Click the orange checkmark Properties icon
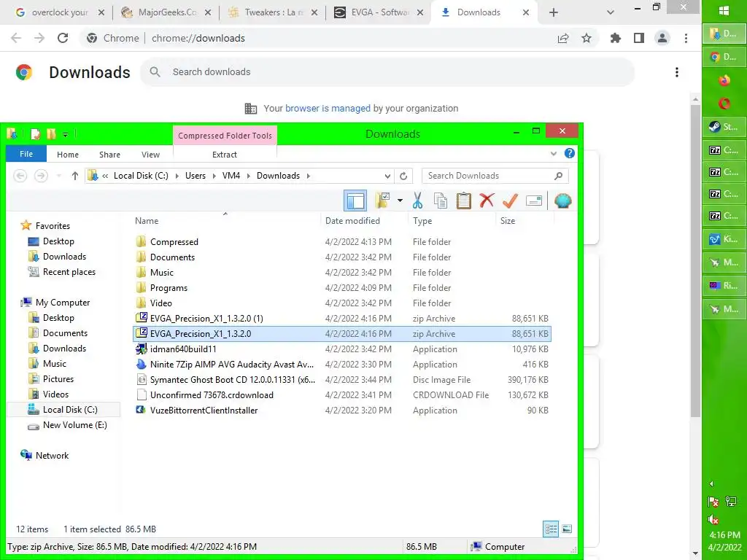This screenshot has width=747, height=560. tap(510, 201)
